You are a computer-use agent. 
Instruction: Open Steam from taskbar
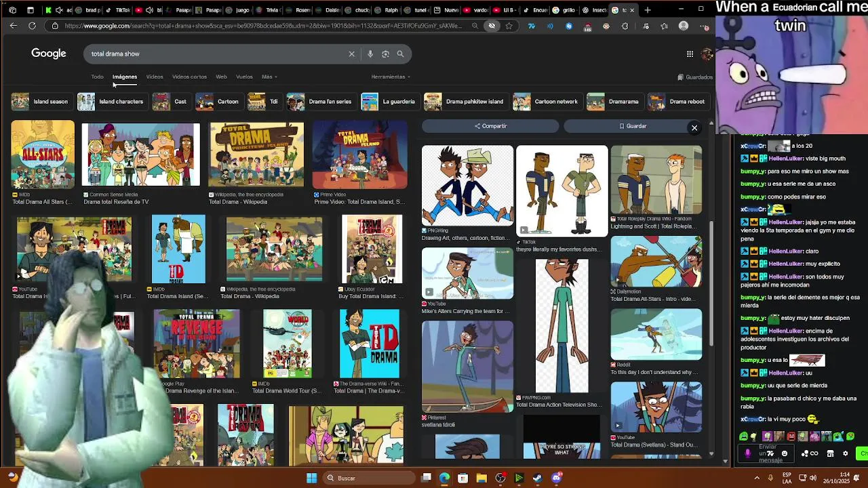(x=537, y=478)
